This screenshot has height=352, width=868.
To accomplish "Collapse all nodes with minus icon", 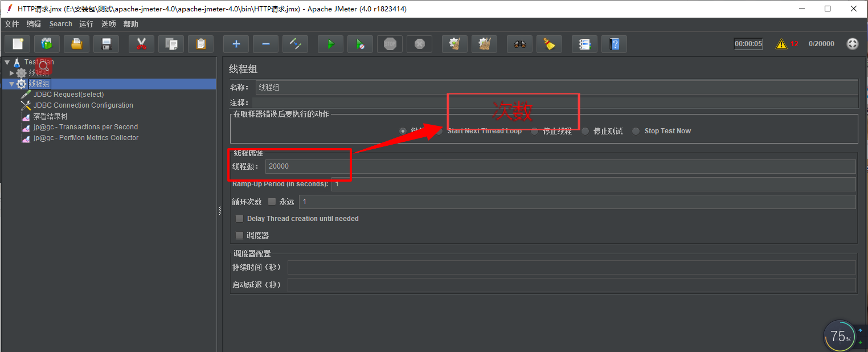I will pyautogui.click(x=265, y=44).
